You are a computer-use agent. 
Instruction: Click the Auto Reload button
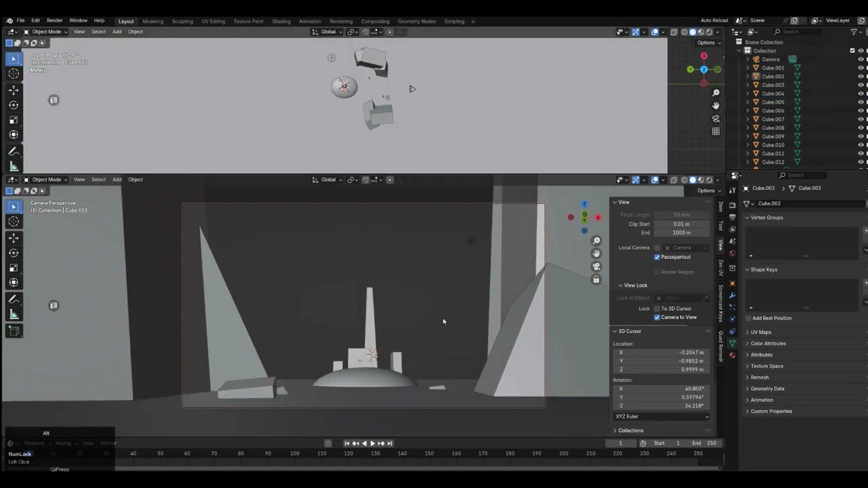pyautogui.click(x=714, y=21)
